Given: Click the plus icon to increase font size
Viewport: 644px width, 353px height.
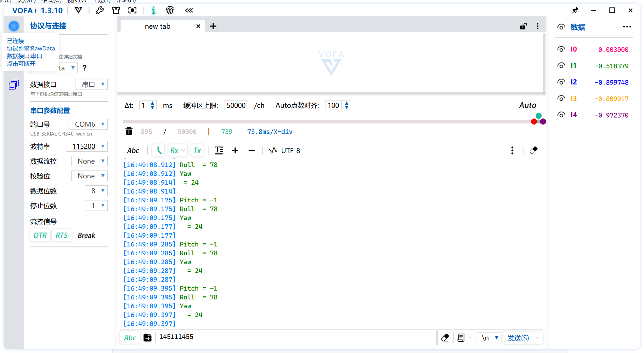Looking at the screenshot, I should coord(235,151).
